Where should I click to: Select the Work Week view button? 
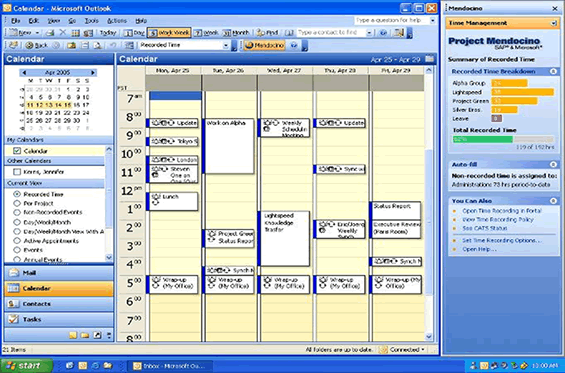click(x=169, y=33)
